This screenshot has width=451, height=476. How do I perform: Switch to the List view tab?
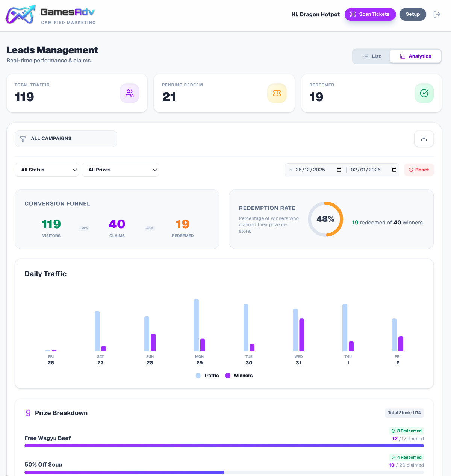372,56
